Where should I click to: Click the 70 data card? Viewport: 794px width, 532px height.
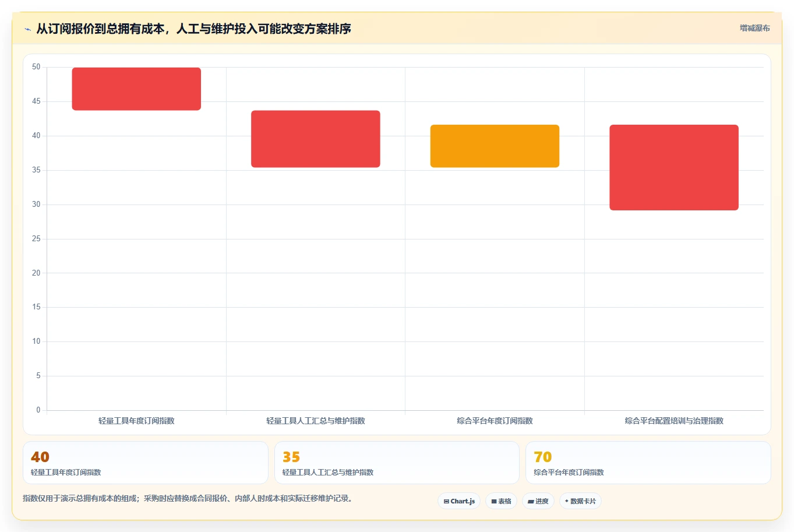[648, 463]
